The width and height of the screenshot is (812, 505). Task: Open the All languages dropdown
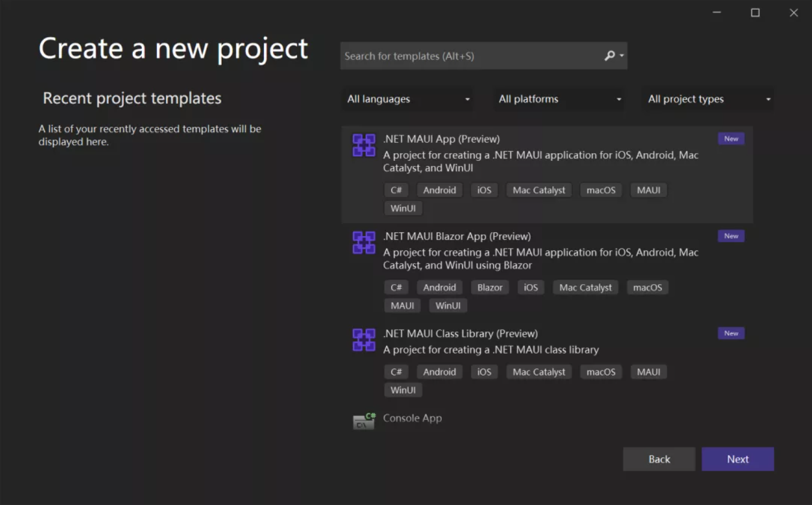408,99
